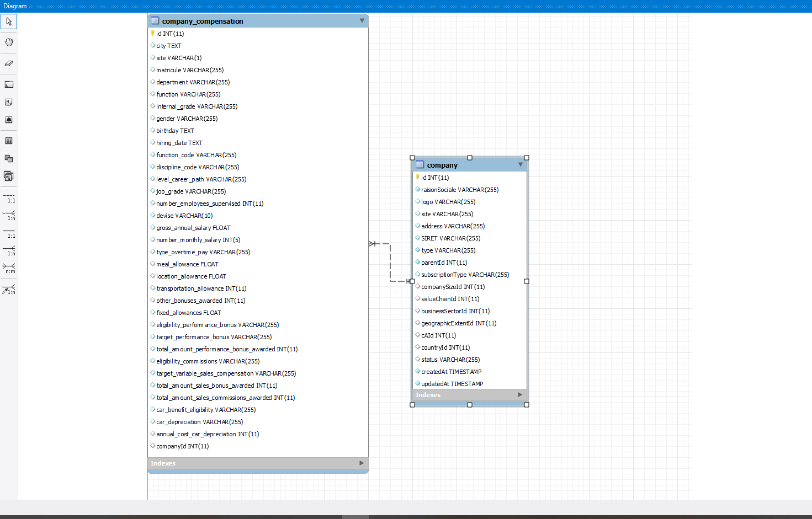
Task: Select the pointer selection tool
Action: [x=9, y=22]
